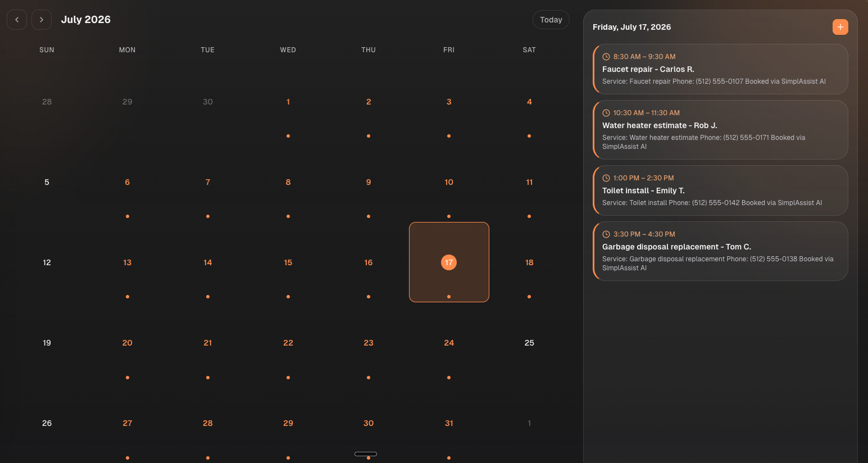Click the WED column header

(x=288, y=50)
